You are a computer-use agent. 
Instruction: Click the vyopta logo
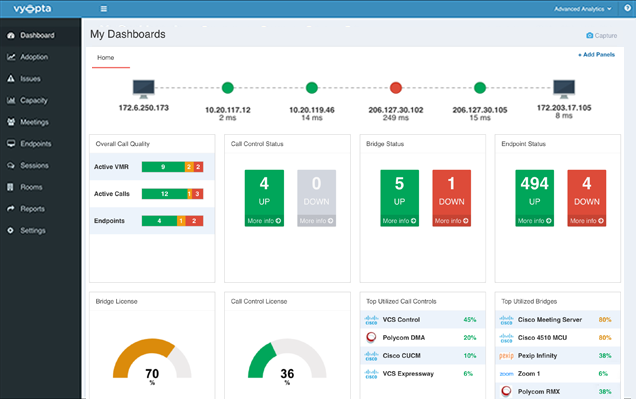pos(32,9)
